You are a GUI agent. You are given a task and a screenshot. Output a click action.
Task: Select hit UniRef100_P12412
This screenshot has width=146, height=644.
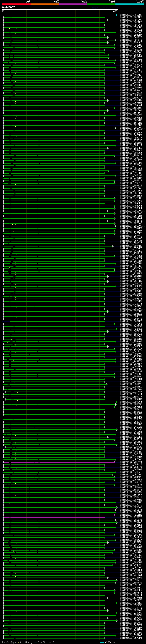click(131, 329)
